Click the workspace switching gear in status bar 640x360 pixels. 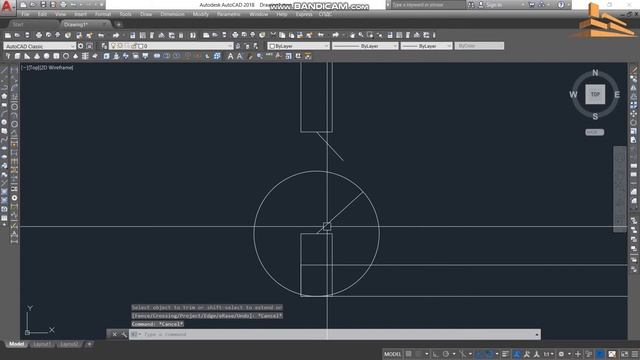tap(562, 354)
